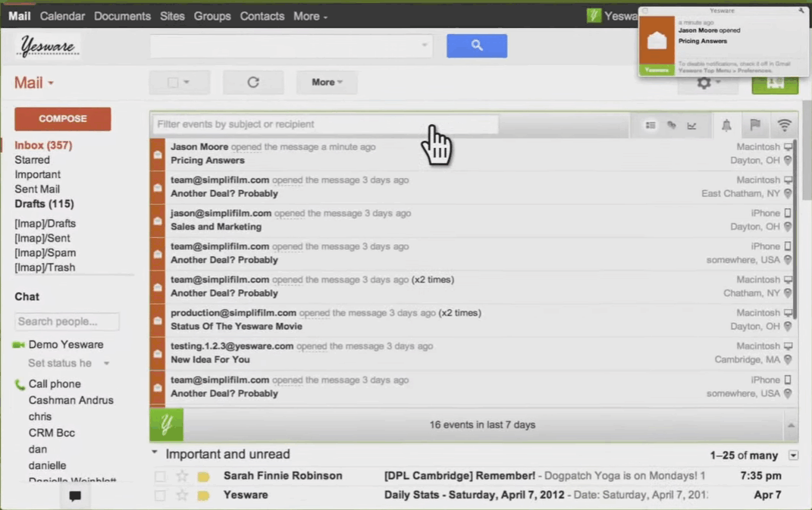Click the Demo Yesware video camera icon
Image resolution: width=812 pixels, height=510 pixels.
tap(19, 345)
